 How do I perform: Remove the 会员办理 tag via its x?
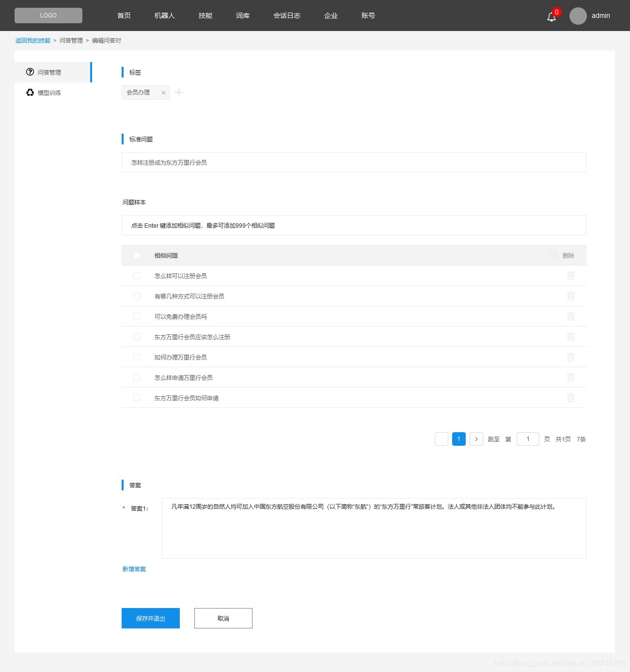click(x=163, y=93)
